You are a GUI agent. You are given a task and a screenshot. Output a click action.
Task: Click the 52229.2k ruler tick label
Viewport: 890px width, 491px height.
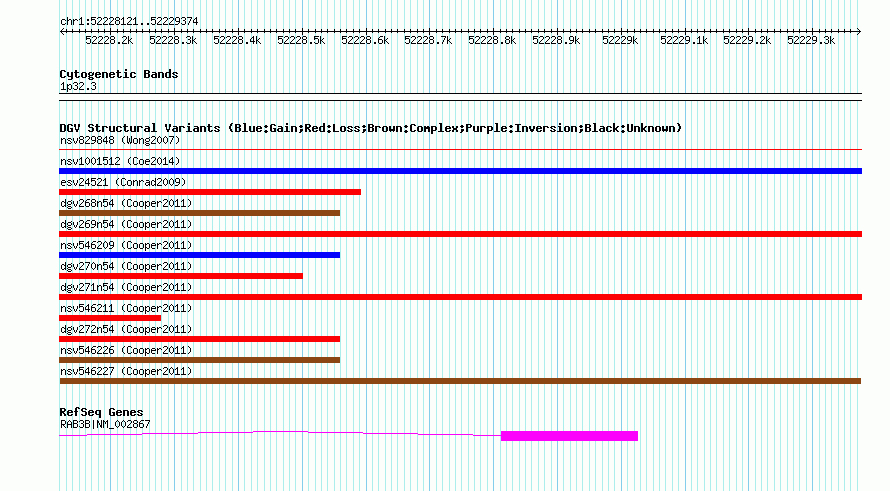tap(747, 40)
